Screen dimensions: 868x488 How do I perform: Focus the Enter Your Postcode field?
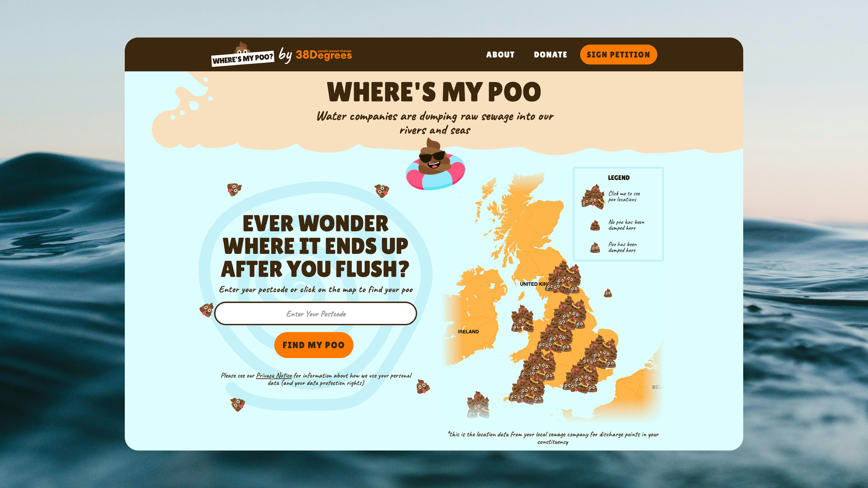[x=316, y=314]
